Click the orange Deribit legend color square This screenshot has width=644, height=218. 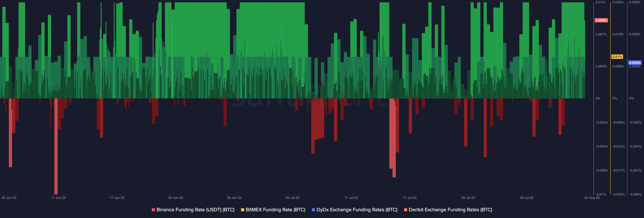(x=406, y=210)
